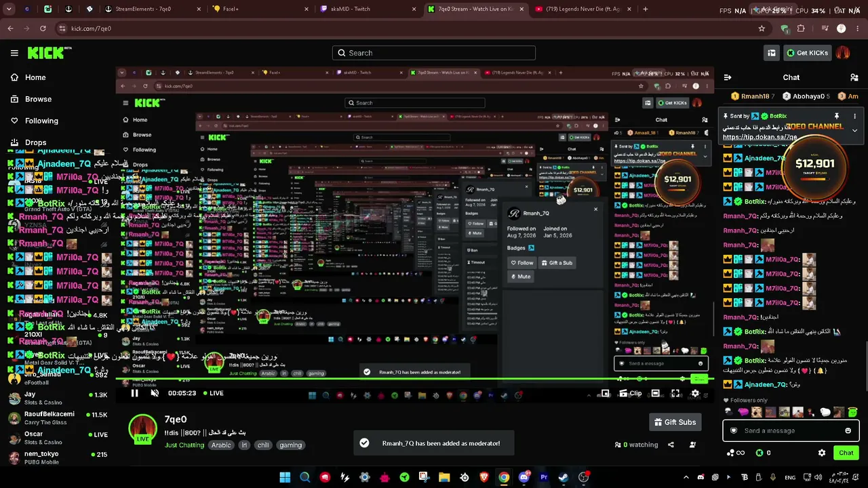The image size is (868, 488).
Task: Collapse the chat panel with arrow icon
Action: point(728,77)
